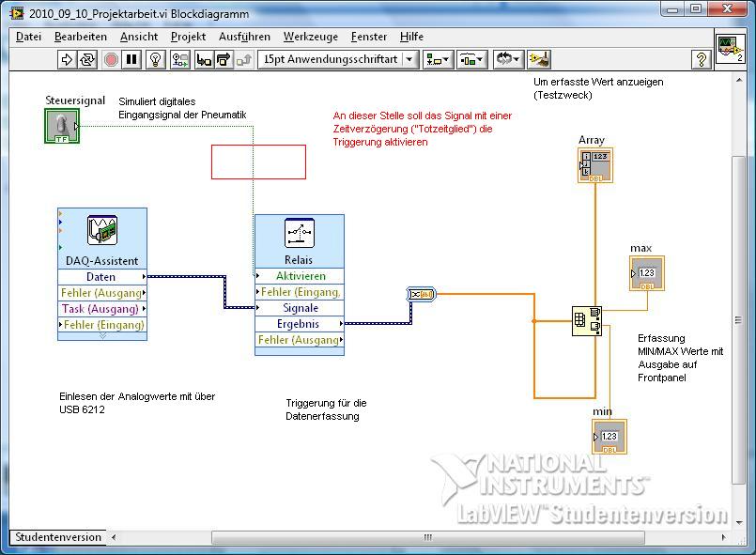Click the horizontal scrollbar thumb
The width and height of the screenshot is (756, 555).
pos(428,537)
